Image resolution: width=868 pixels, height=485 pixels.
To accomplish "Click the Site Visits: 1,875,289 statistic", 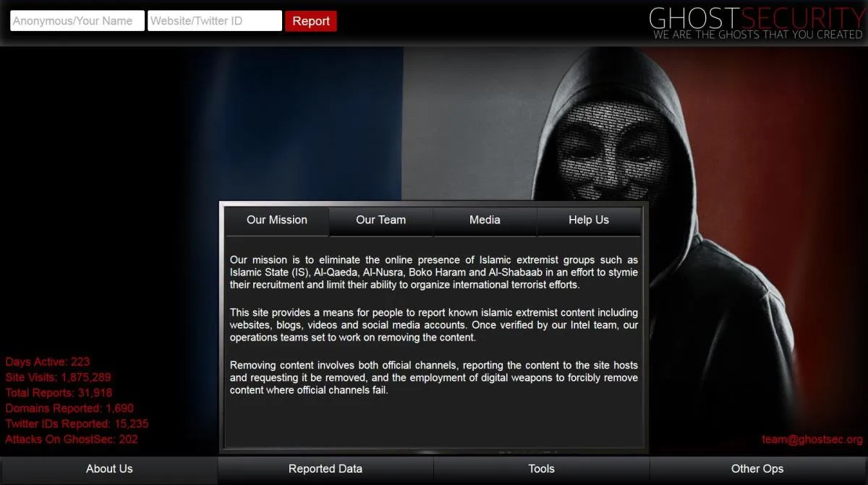I will click(59, 377).
